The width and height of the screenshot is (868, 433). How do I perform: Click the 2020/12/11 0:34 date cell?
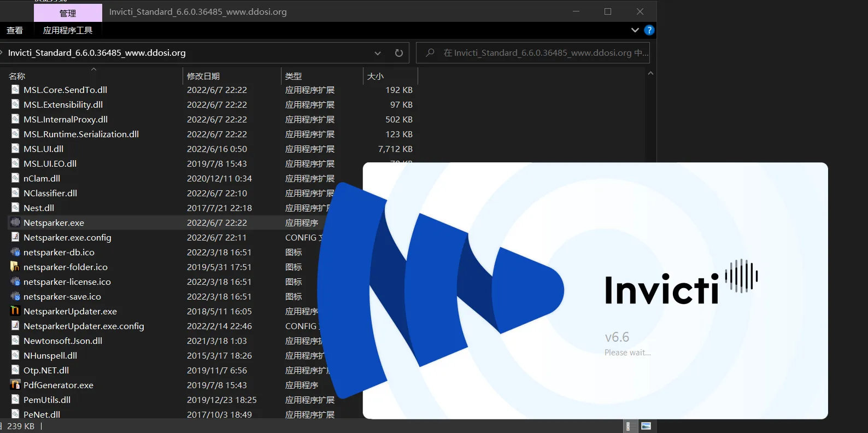coord(219,178)
